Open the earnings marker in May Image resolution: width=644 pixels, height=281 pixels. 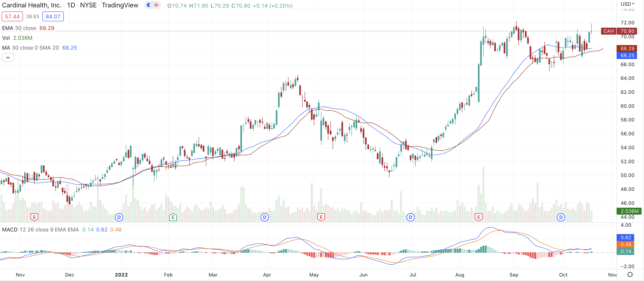coord(321,217)
